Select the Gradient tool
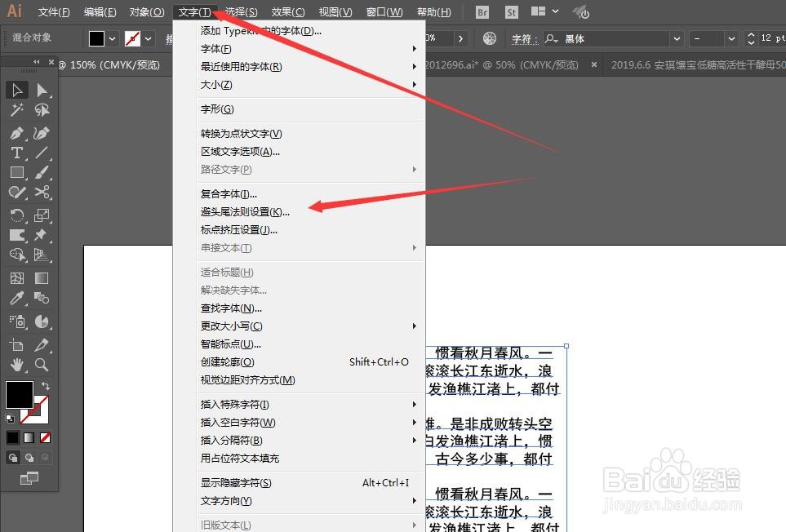786x532 pixels. 42,278
